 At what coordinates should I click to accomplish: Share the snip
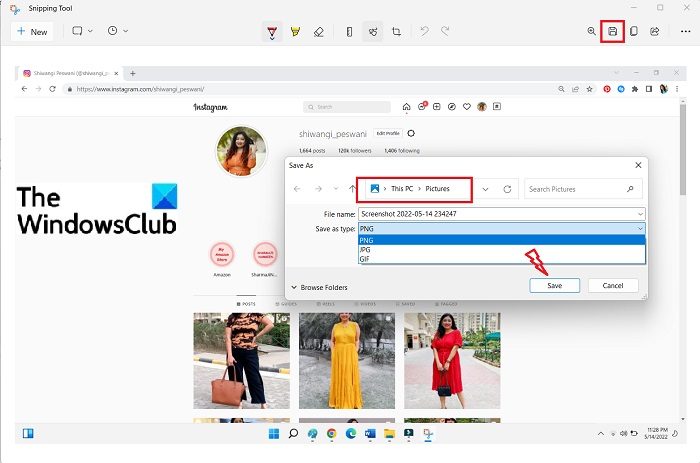pos(654,31)
